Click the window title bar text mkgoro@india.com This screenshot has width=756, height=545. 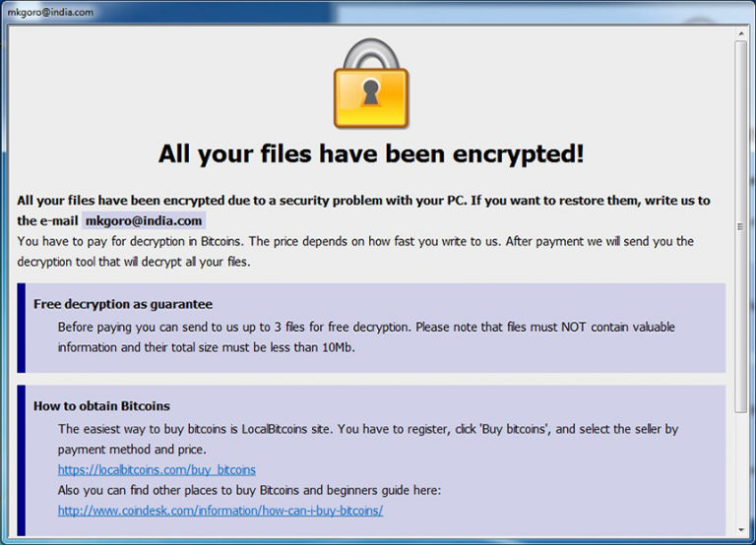coord(50,12)
